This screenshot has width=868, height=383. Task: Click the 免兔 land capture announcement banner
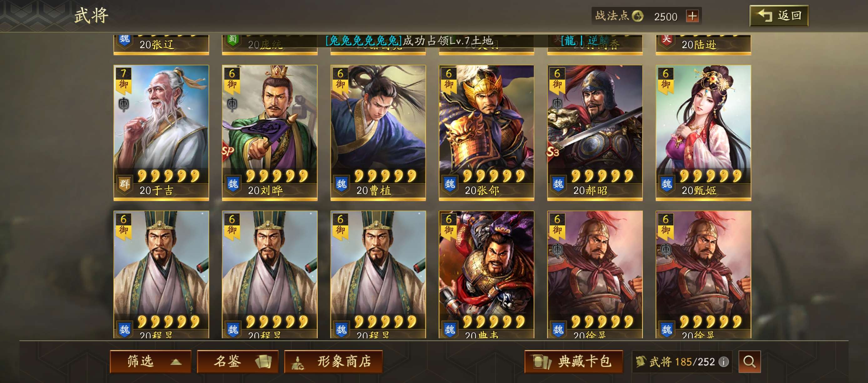click(409, 41)
